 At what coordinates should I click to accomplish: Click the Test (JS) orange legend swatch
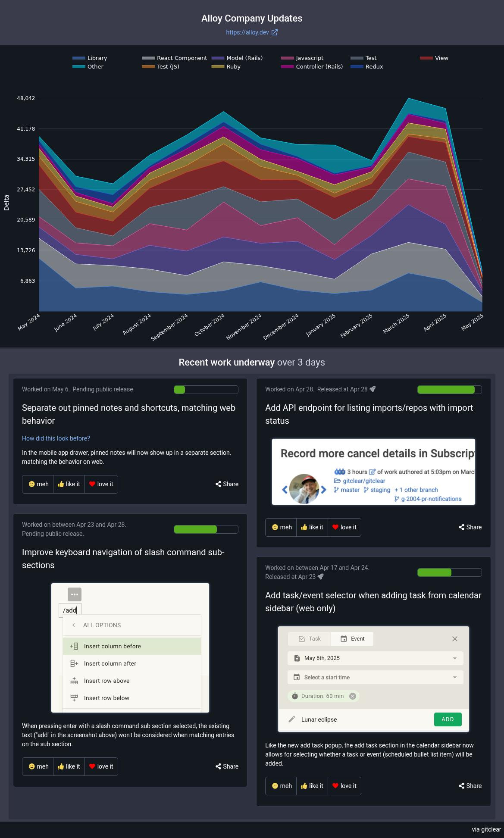click(148, 67)
